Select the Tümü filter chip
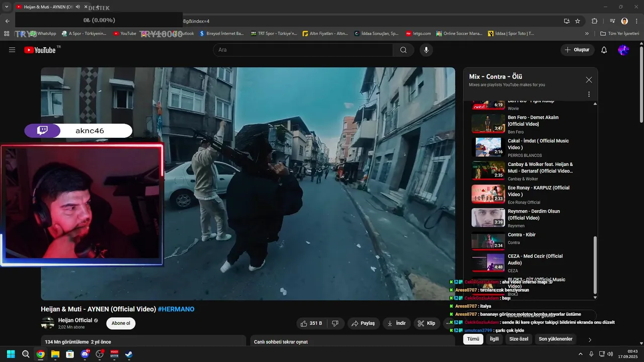The width and height of the screenshot is (644, 362). click(473, 339)
